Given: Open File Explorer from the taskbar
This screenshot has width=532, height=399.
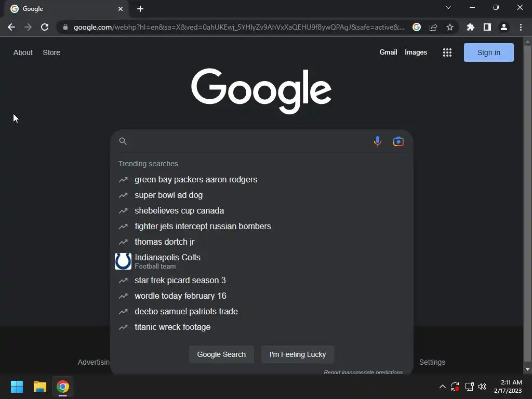Looking at the screenshot, I should (39, 387).
